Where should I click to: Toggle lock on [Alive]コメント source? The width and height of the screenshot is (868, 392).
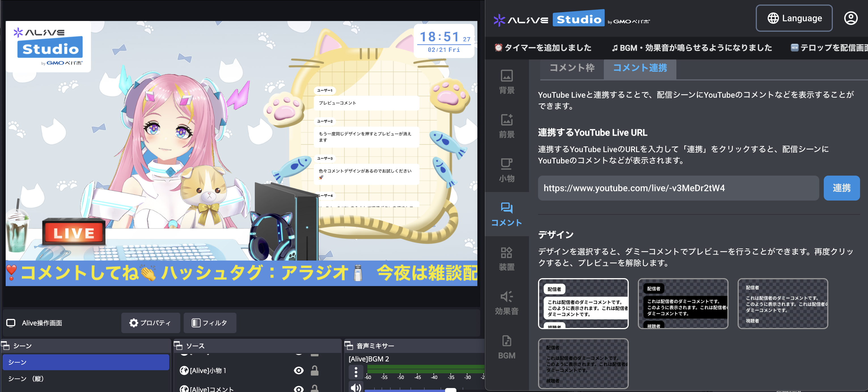314,388
